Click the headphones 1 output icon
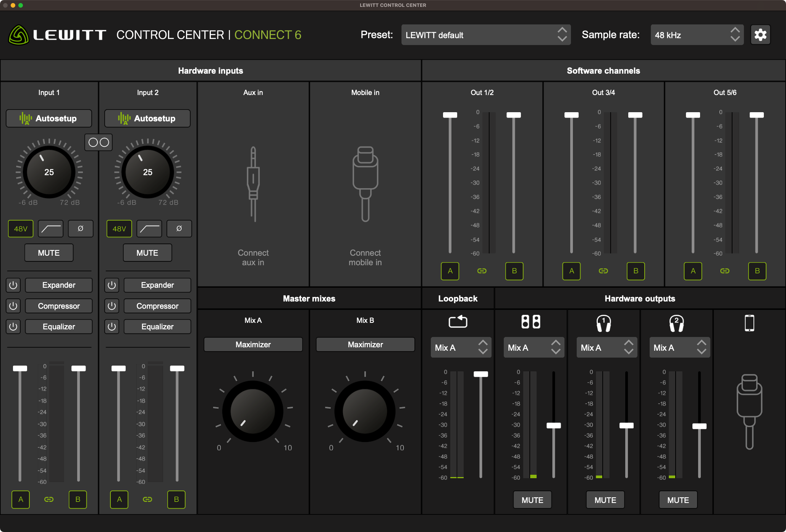786x532 pixels. (604, 323)
